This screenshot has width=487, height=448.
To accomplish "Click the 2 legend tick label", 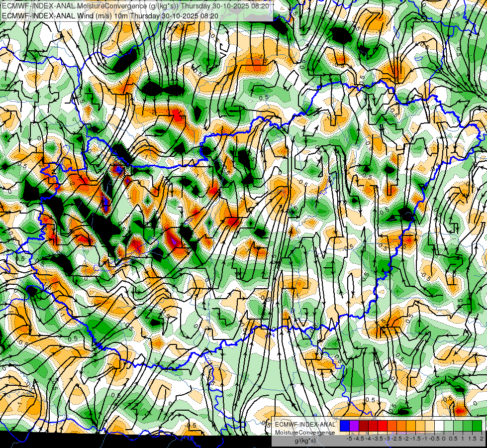I will (x=482, y=439).
